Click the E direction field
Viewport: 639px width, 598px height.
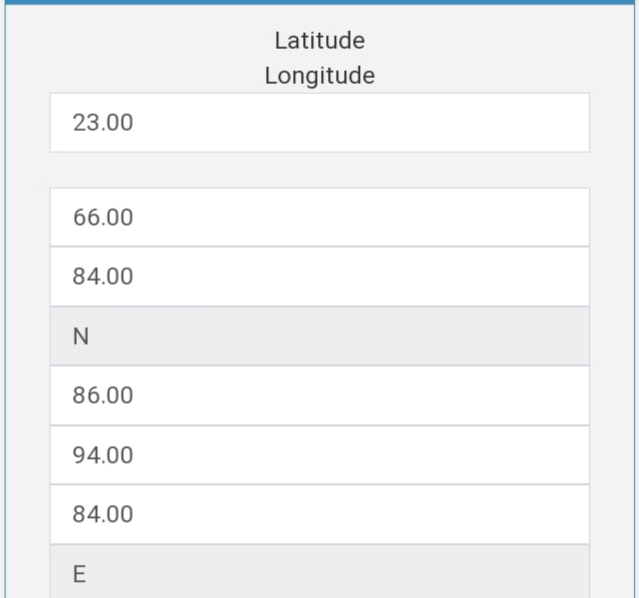click(x=319, y=573)
